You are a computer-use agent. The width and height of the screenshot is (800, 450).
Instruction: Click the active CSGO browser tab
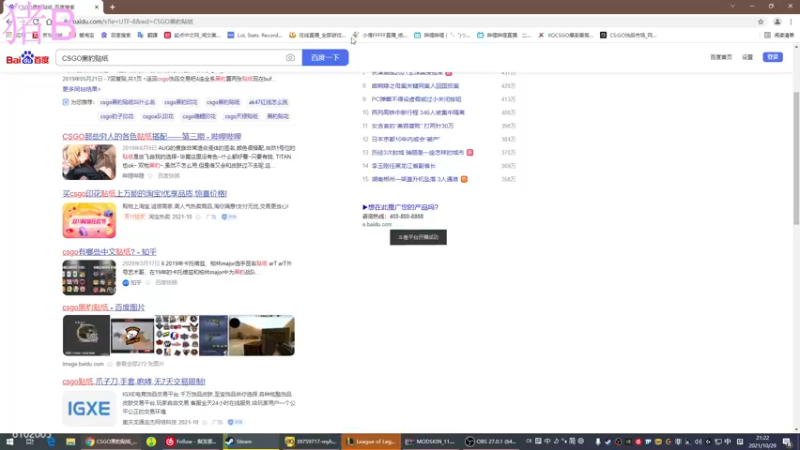[x=52, y=7]
